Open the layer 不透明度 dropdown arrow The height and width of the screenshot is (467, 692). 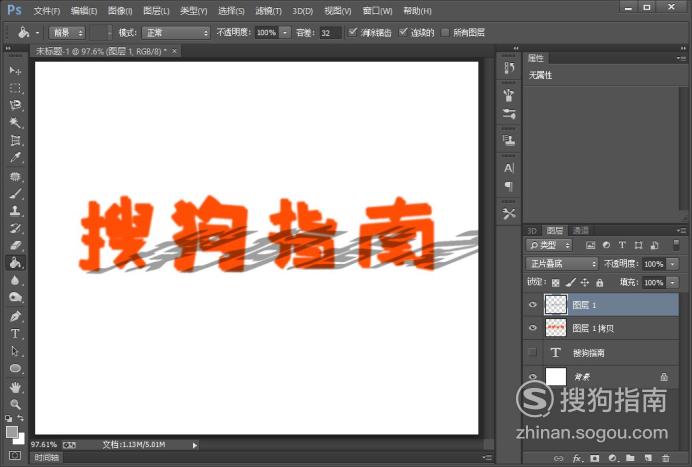tap(673, 264)
